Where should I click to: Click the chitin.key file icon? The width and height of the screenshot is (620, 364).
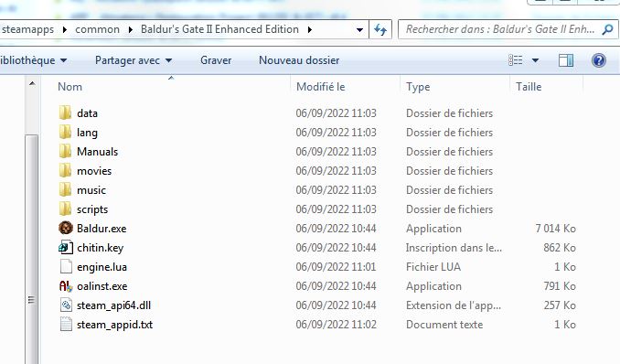[x=66, y=248]
